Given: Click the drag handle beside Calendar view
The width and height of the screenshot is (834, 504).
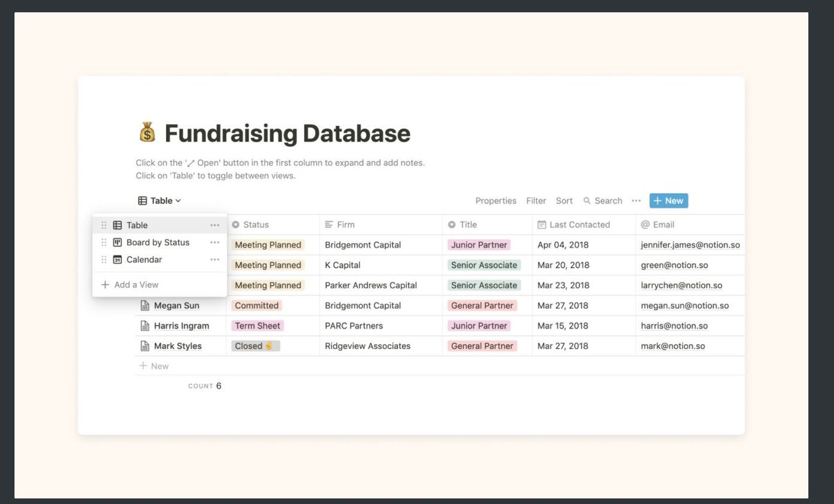Looking at the screenshot, I should point(104,260).
